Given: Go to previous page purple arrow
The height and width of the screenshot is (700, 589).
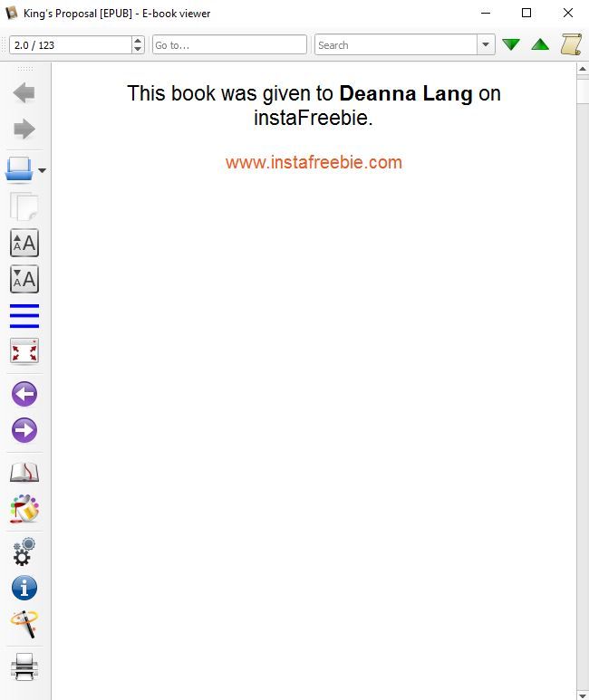Looking at the screenshot, I should click(24, 394).
